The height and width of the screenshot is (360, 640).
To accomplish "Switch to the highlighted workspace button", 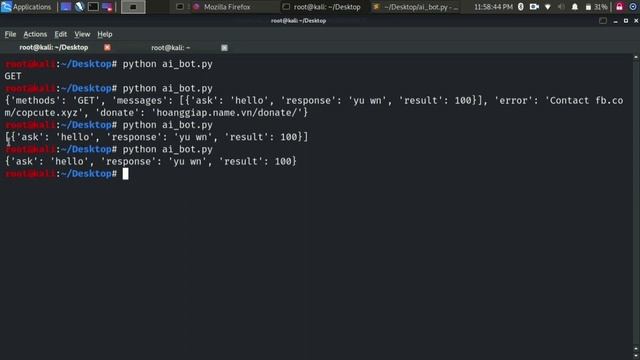I will pos(133,7).
